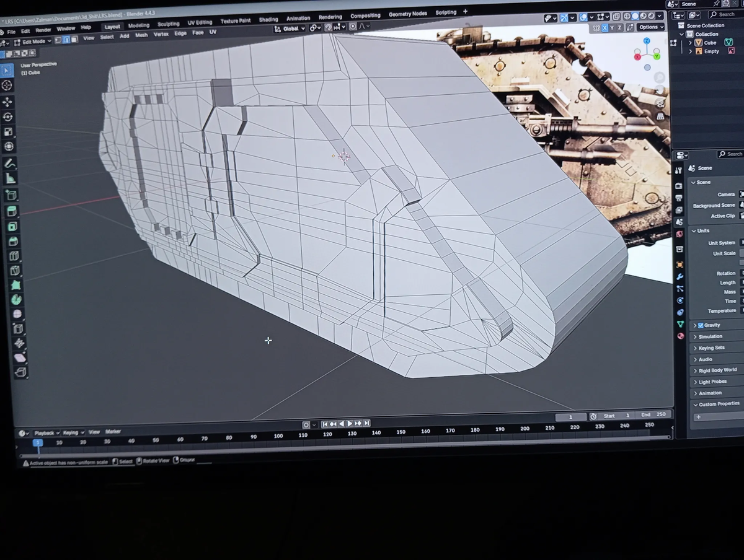744x560 pixels.
Task: Jump to the last frame
Action: [367, 423]
